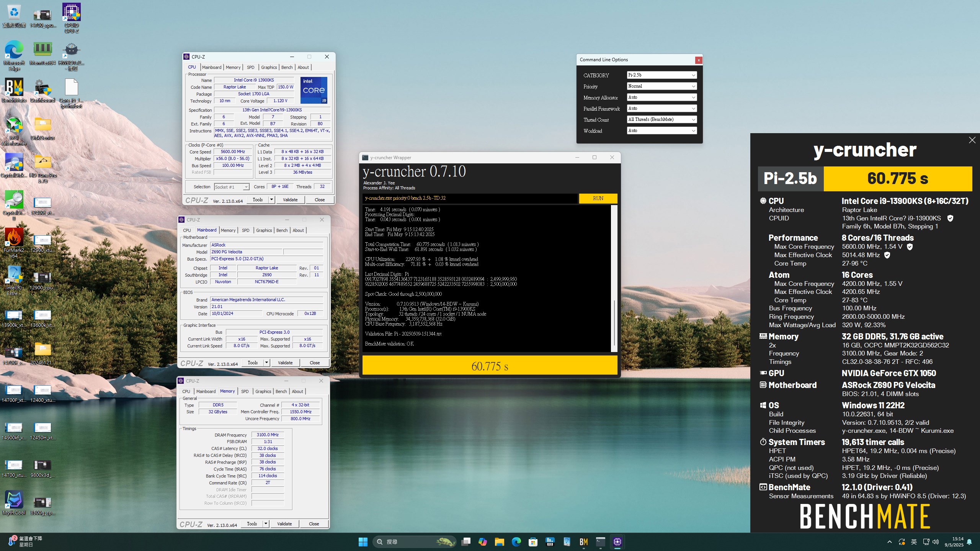Click the DRAM Frequency value 3100.0 MHz
Image resolution: width=980 pixels, height=551 pixels.
tap(268, 435)
